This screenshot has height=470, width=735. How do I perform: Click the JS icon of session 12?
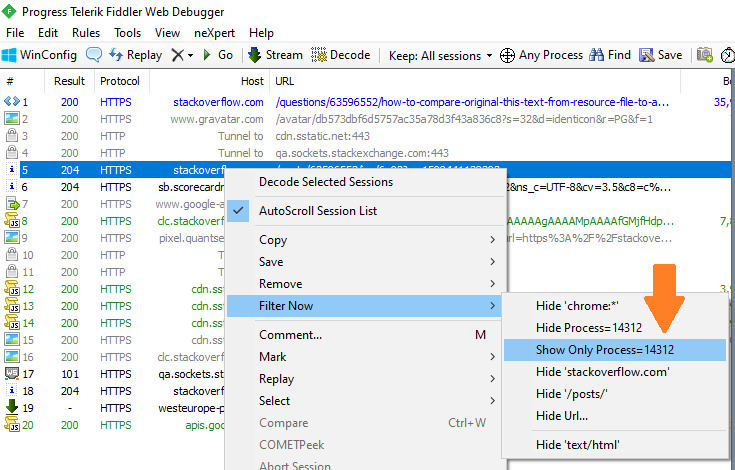pyautogui.click(x=12, y=289)
